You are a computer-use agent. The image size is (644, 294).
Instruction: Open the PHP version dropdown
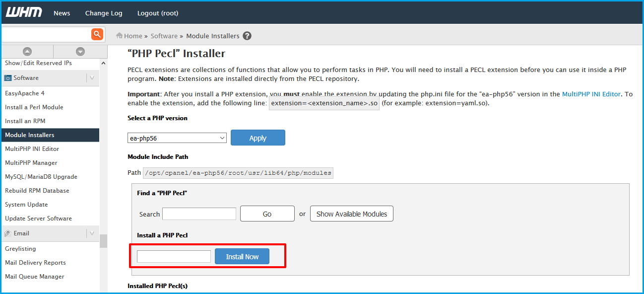pos(177,138)
